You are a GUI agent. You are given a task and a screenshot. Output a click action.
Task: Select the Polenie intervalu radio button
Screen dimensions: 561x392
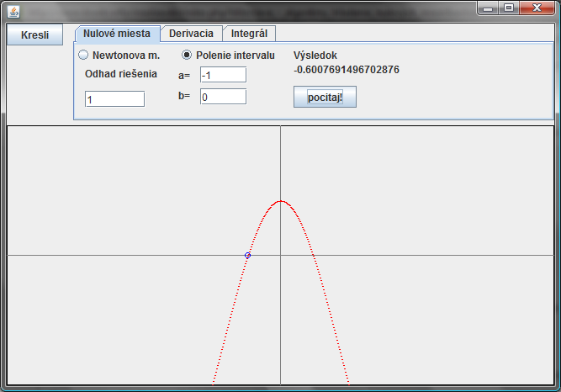coord(187,55)
